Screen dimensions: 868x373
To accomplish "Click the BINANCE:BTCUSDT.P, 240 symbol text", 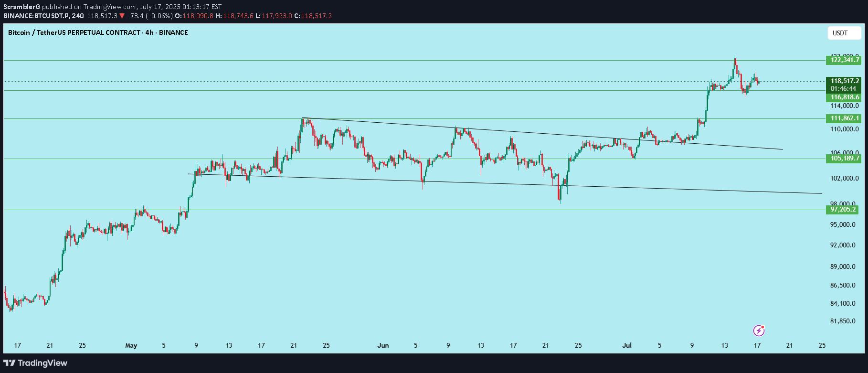I will 43,16.
